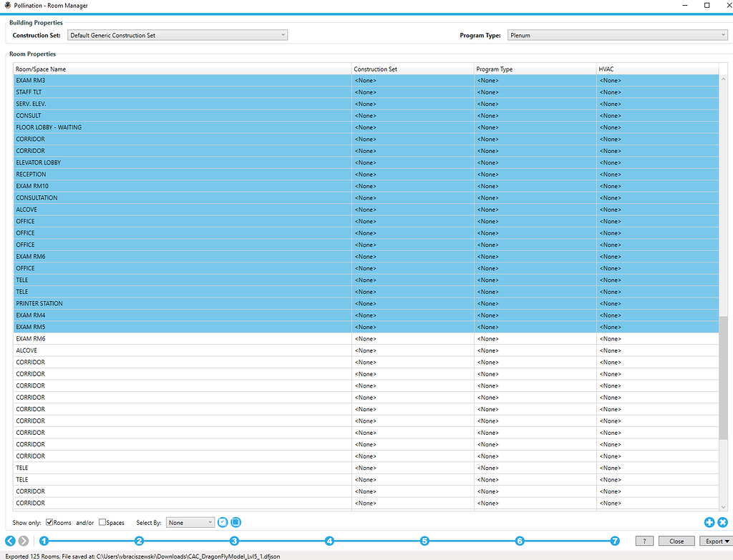Click the forward navigation arrow
Viewport: 733px width, 560px height.
(22, 541)
